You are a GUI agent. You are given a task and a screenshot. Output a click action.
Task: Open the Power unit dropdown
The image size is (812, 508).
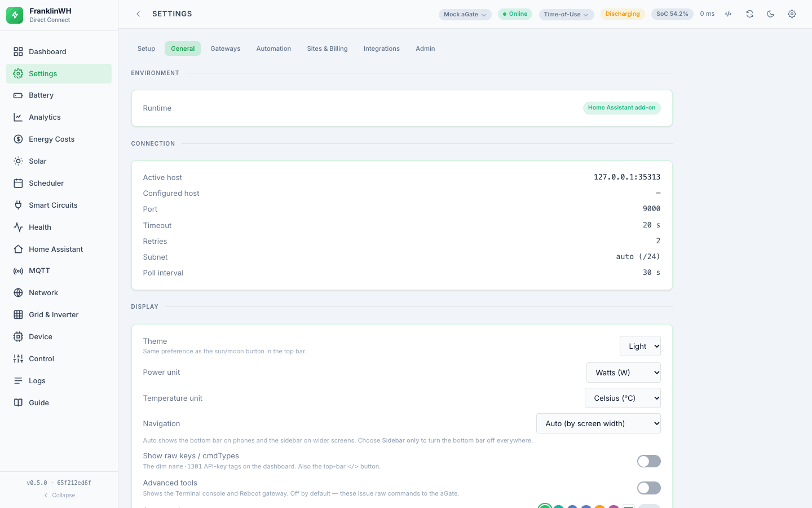point(624,373)
